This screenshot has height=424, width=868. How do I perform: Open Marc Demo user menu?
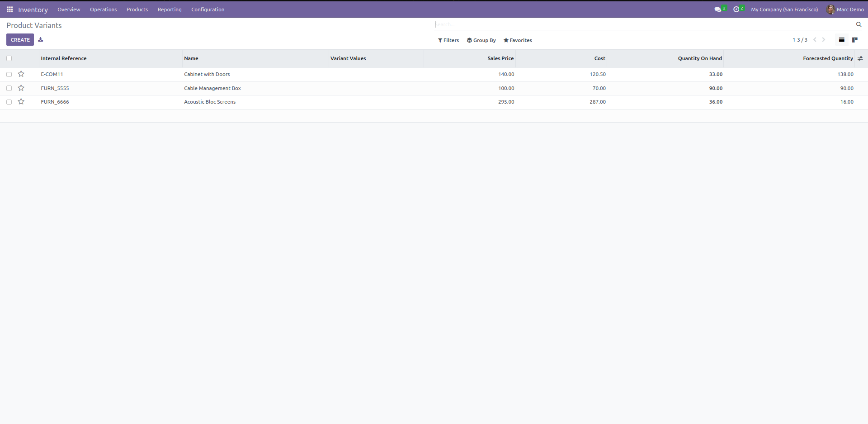(x=845, y=10)
